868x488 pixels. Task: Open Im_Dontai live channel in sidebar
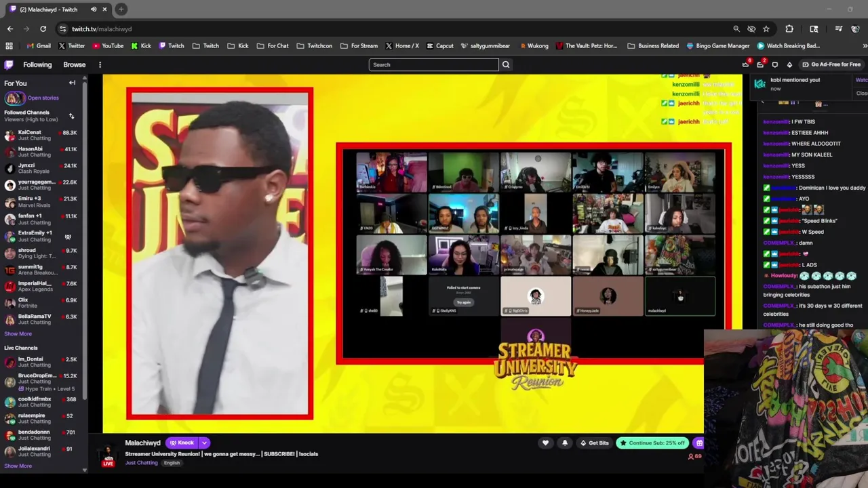[41, 362]
